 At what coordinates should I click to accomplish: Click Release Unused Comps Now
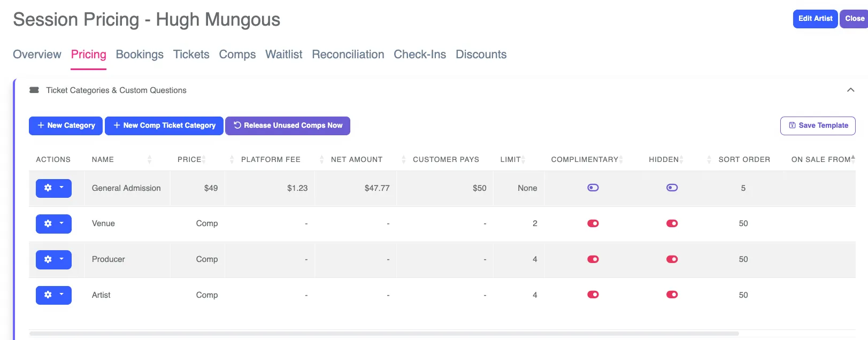coord(288,126)
